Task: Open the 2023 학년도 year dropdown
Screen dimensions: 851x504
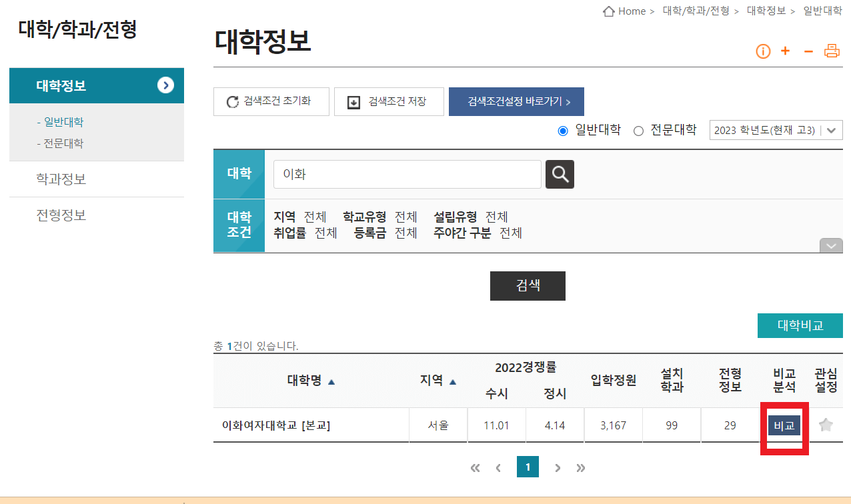Action: pos(776,130)
